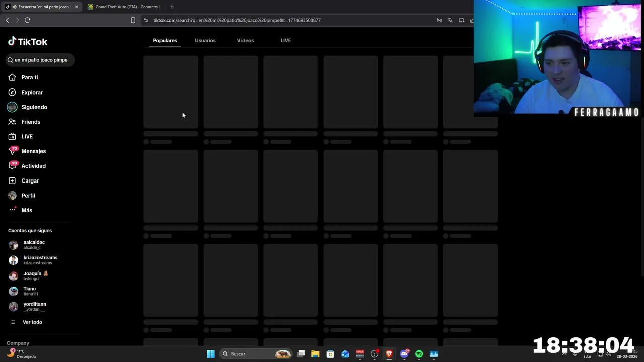Close the TikTok browser tab
The image size is (644, 362).
pyautogui.click(x=77, y=7)
